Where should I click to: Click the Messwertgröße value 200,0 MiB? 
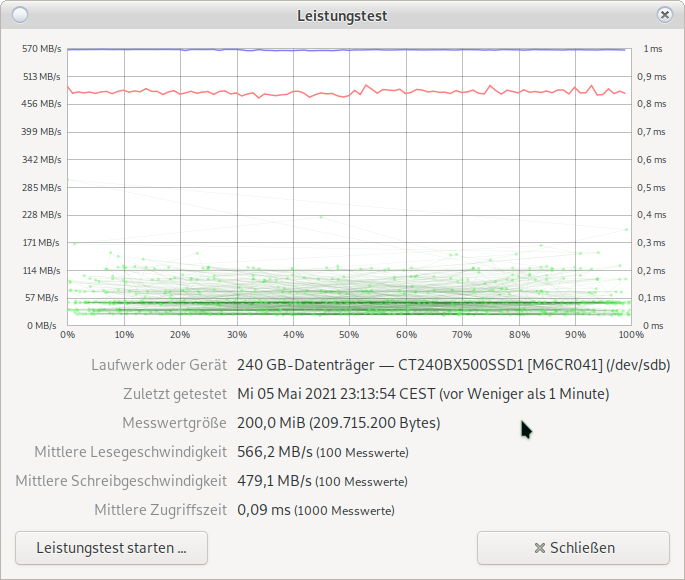pyautogui.click(x=271, y=423)
